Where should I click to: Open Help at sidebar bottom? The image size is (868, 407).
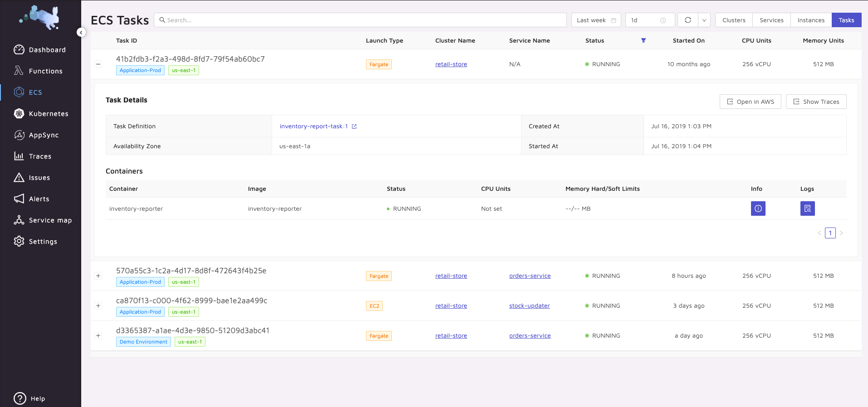[x=29, y=398]
